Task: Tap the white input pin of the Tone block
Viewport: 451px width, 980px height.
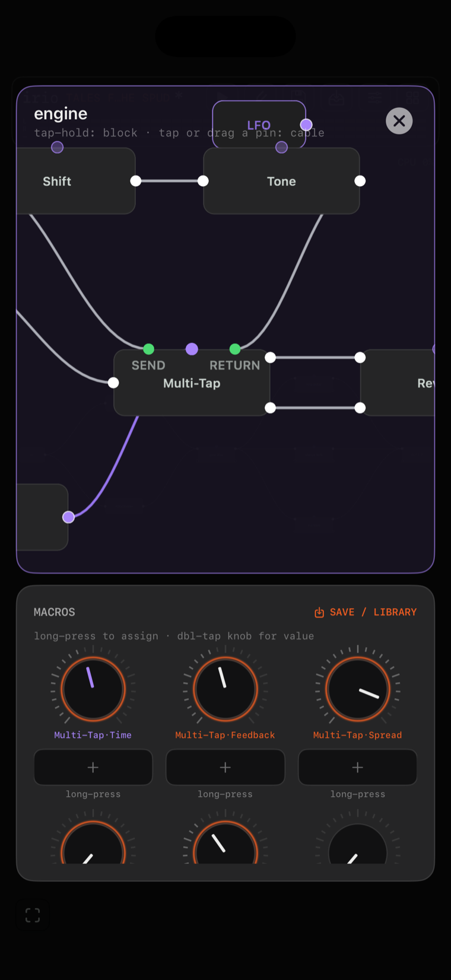Action: pos(203,181)
